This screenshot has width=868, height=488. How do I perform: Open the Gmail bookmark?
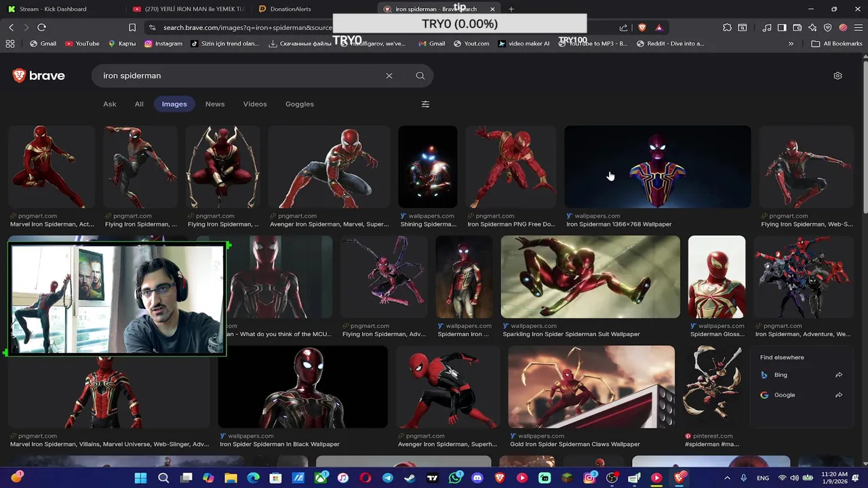[43, 43]
